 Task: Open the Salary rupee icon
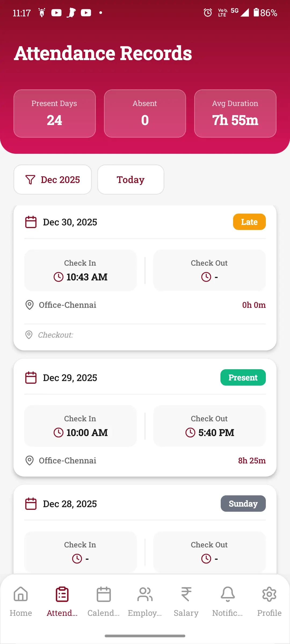point(186,594)
